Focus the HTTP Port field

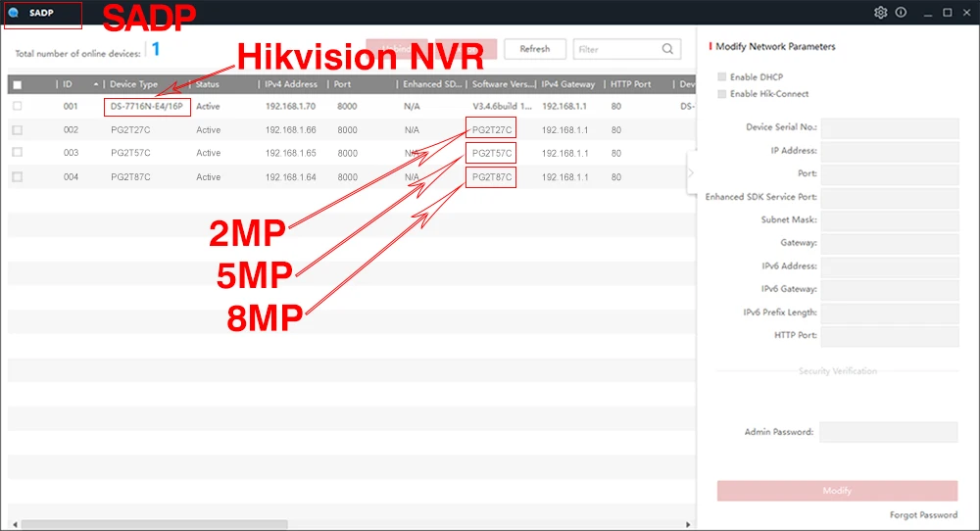[x=890, y=335]
